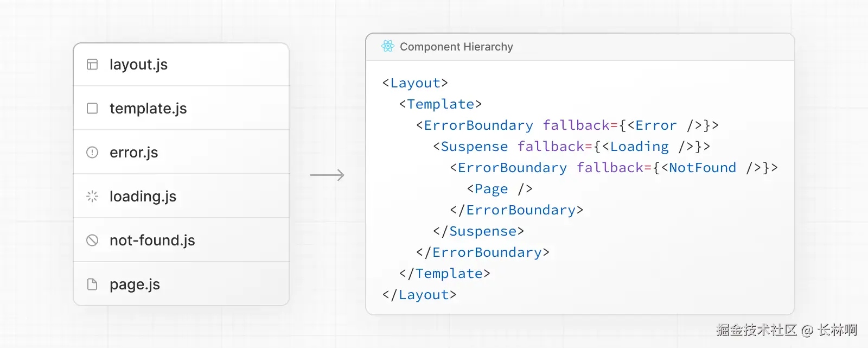The width and height of the screenshot is (868, 348).
Task: Click the template.js square icon
Action: tap(92, 109)
